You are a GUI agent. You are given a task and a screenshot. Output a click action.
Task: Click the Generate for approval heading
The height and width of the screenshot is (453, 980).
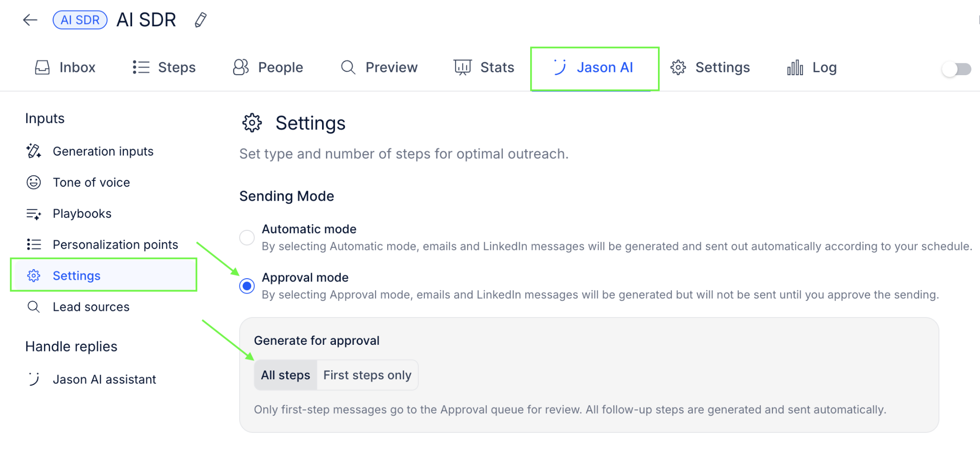(317, 340)
